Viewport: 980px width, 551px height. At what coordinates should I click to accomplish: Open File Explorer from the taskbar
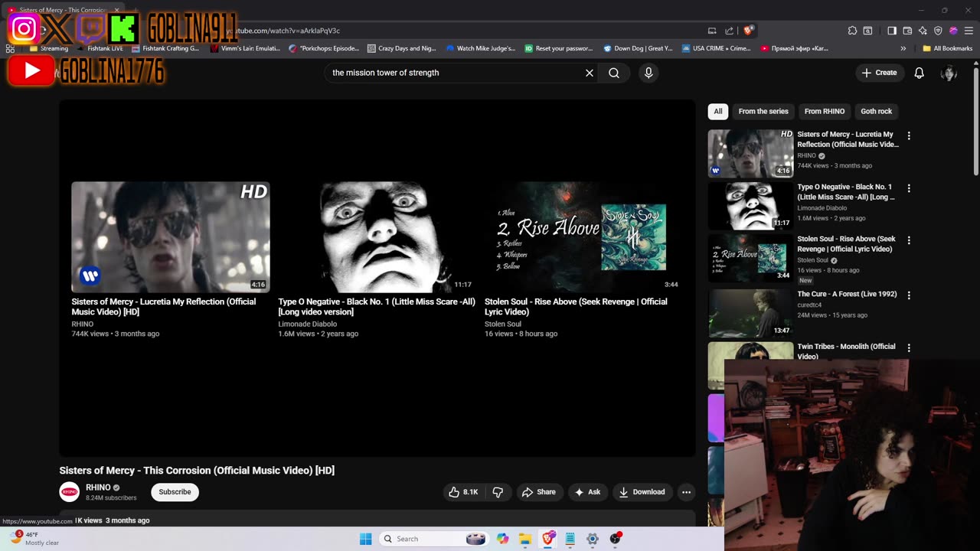(525, 539)
